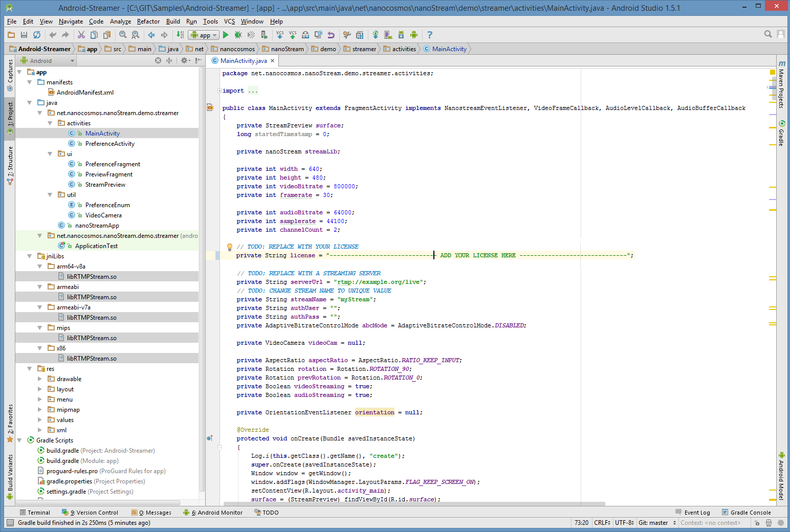Click the Replace icon in toolbar
The width and height of the screenshot is (790, 532).
click(x=136, y=35)
